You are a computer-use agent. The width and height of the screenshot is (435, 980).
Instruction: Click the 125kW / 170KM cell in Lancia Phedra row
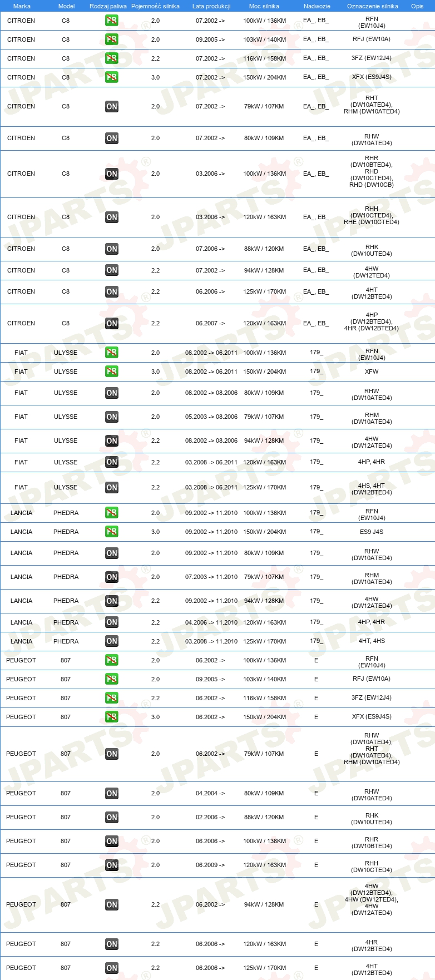(265, 641)
